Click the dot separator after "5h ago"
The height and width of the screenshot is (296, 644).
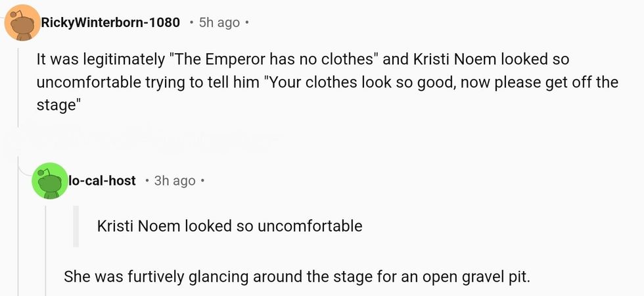pyautogui.click(x=246, y=23)
